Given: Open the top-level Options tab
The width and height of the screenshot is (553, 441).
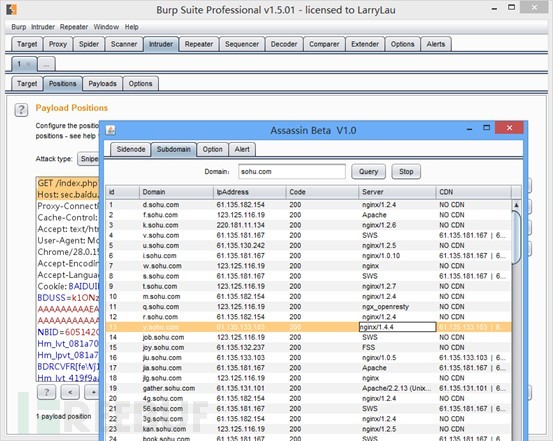Looking at the screenshot, I should point(402,44).
